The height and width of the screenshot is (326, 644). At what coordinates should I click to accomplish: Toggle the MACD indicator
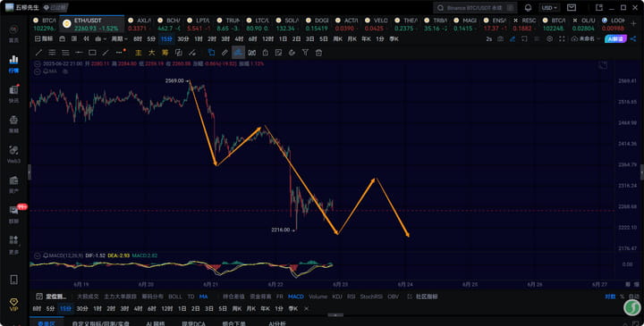296,297
